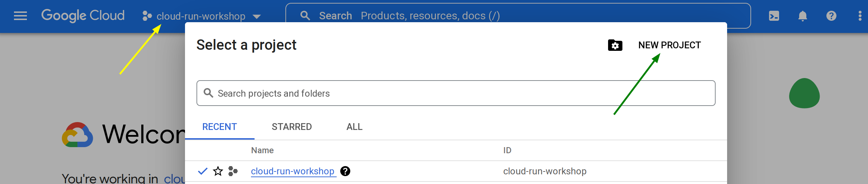
Task: Expand the cloud-run-workshop project picker in header
Action: 201,16
